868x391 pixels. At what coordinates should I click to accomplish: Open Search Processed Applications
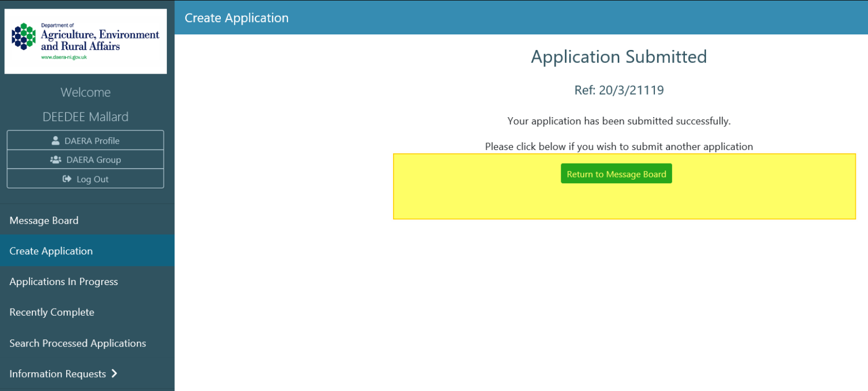pos(87,343)
